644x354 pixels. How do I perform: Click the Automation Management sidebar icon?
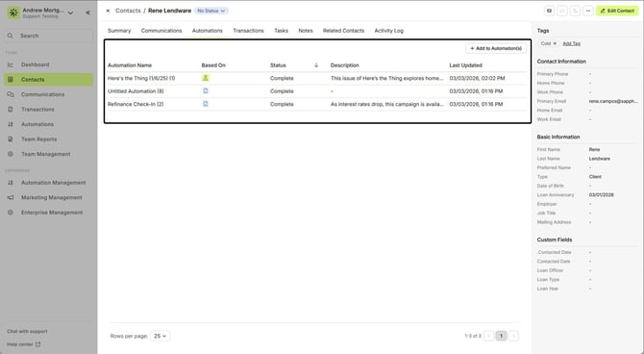click(x=11, y=183)
